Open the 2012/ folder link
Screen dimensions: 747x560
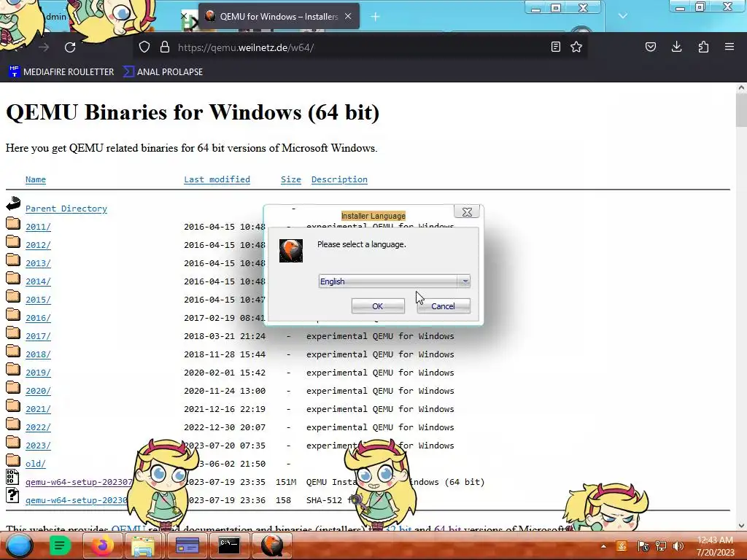38,245
